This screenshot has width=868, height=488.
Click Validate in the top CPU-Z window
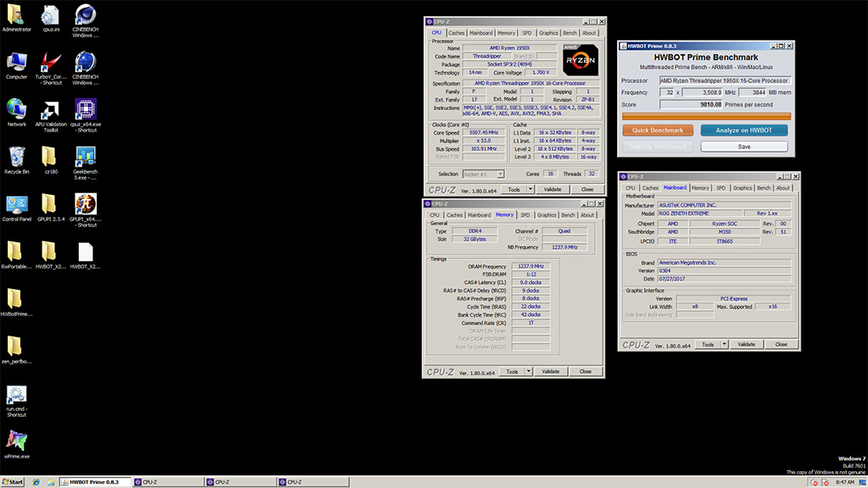[x=552, y=189]
